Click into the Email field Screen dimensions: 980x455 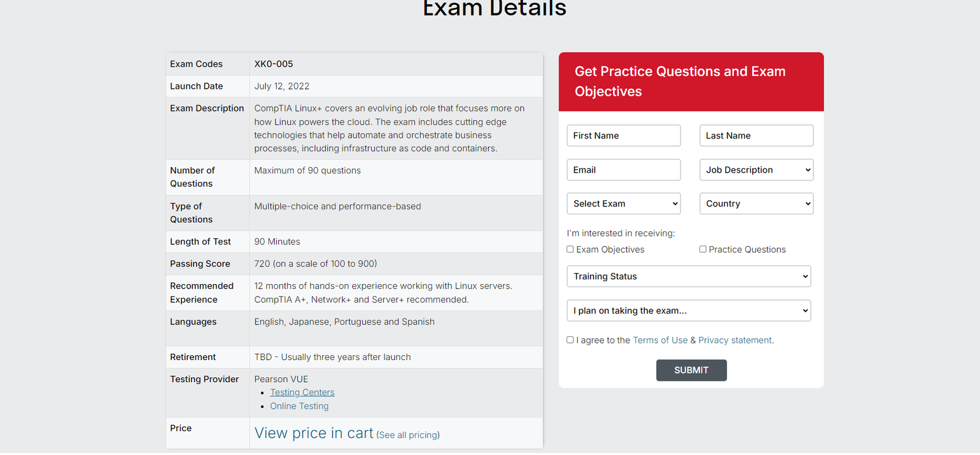point(624,170)
